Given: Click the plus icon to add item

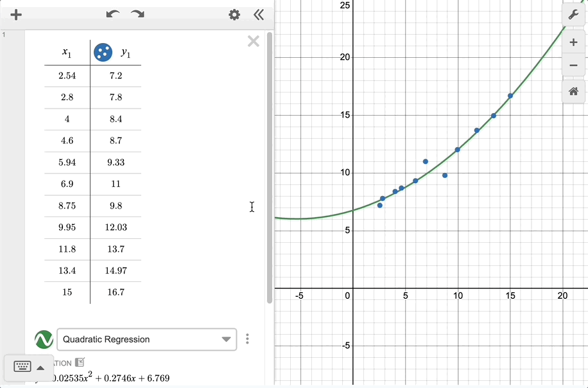Looking at the screenshot, I should [16, 15].
